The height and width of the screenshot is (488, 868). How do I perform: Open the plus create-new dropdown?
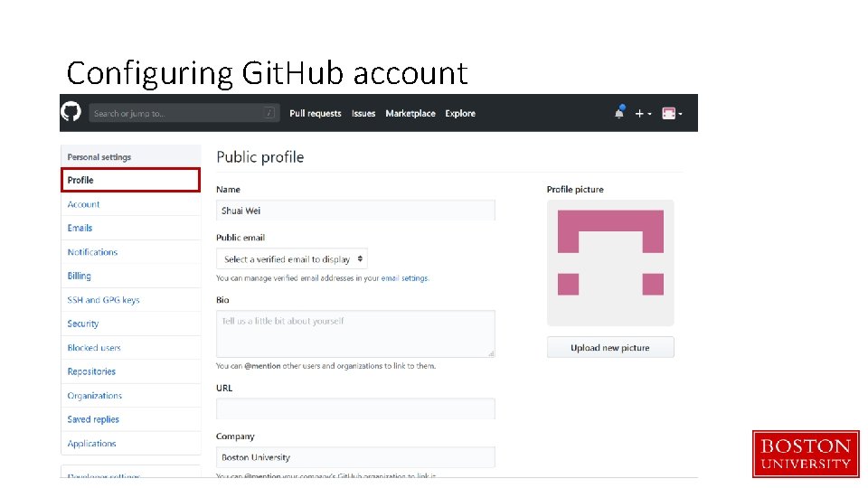643,114
